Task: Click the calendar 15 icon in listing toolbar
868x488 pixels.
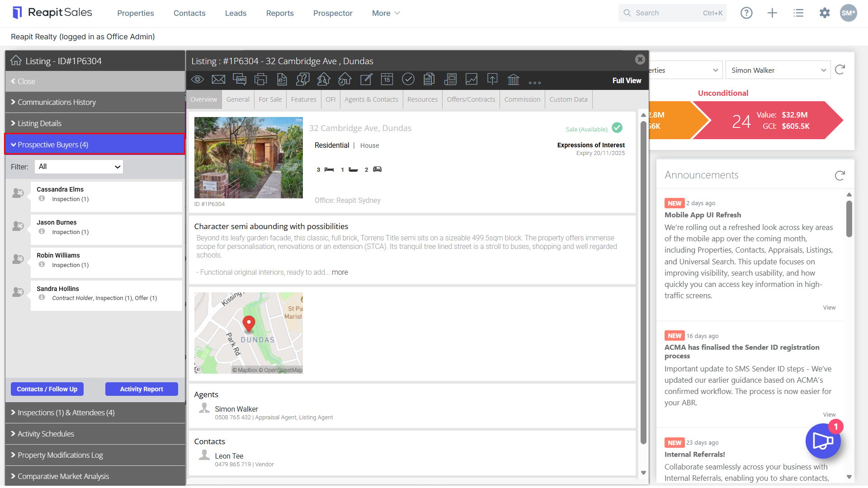Action: click(387, 80)
